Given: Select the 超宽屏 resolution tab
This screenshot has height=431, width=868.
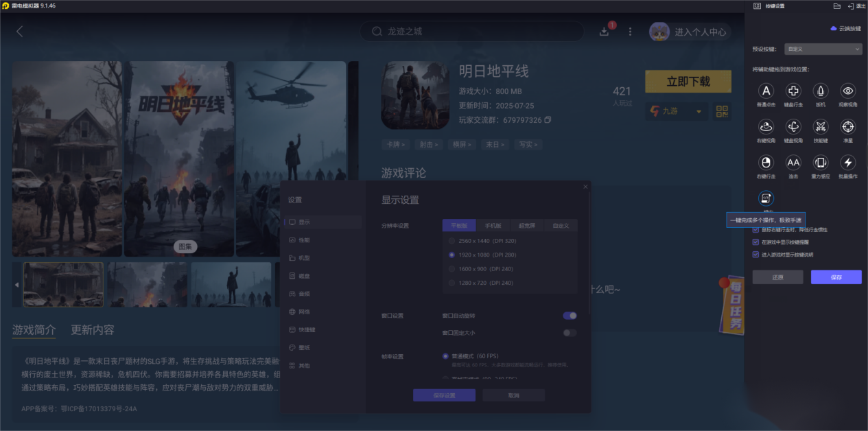Looking at the screenshot, I should click(526, 225).
